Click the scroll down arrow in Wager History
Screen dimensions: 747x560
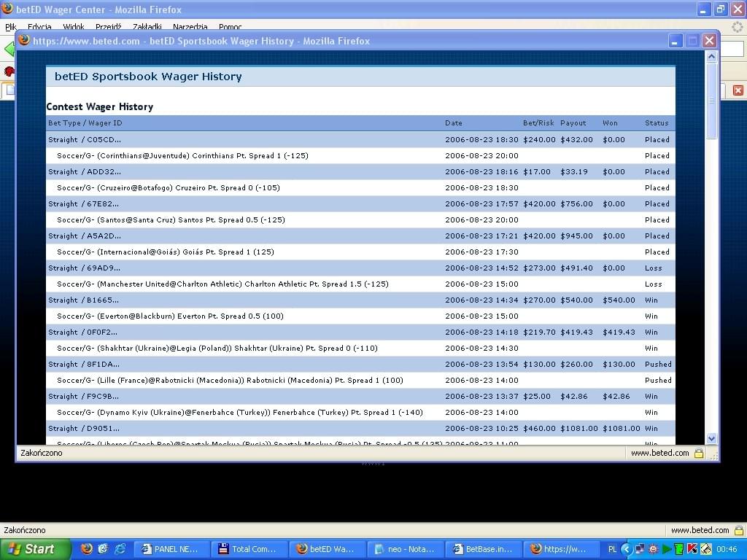click(712, 438)
